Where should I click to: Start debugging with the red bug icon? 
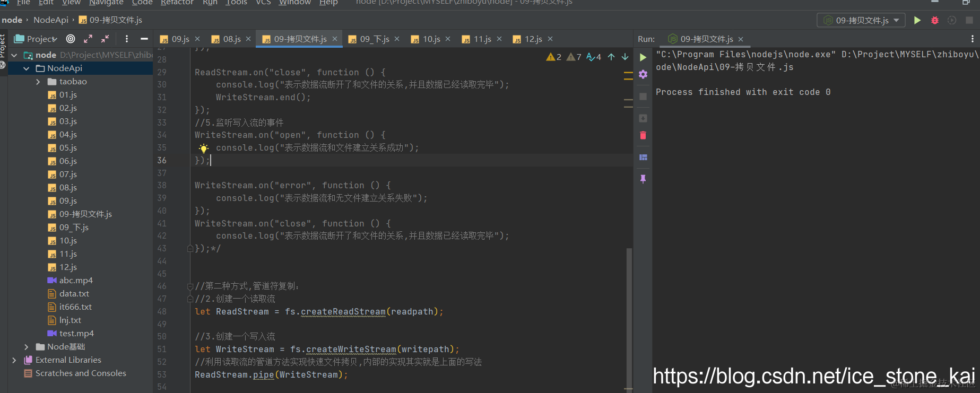pyautogui.click(x=935, y=20)
